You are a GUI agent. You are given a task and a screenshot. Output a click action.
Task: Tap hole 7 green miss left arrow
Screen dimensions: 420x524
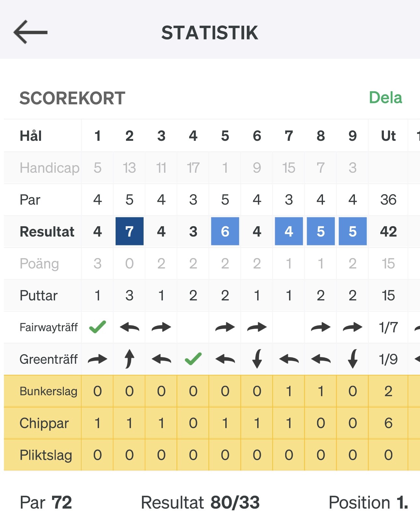[289, 359]
